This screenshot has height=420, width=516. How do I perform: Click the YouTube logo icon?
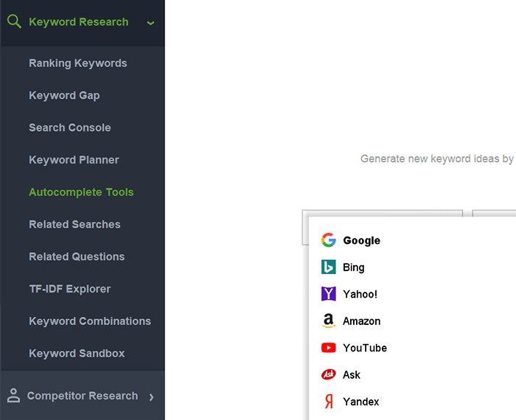329,348
